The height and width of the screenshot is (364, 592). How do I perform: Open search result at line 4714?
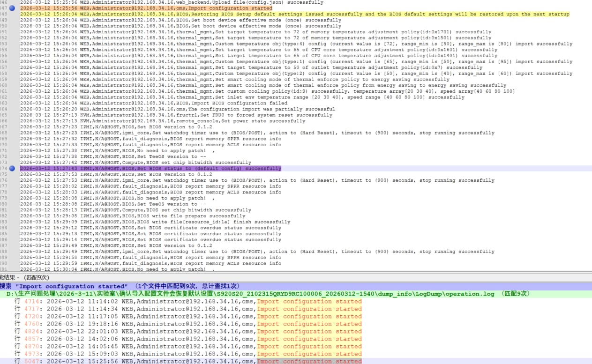(x=187, y=301)
